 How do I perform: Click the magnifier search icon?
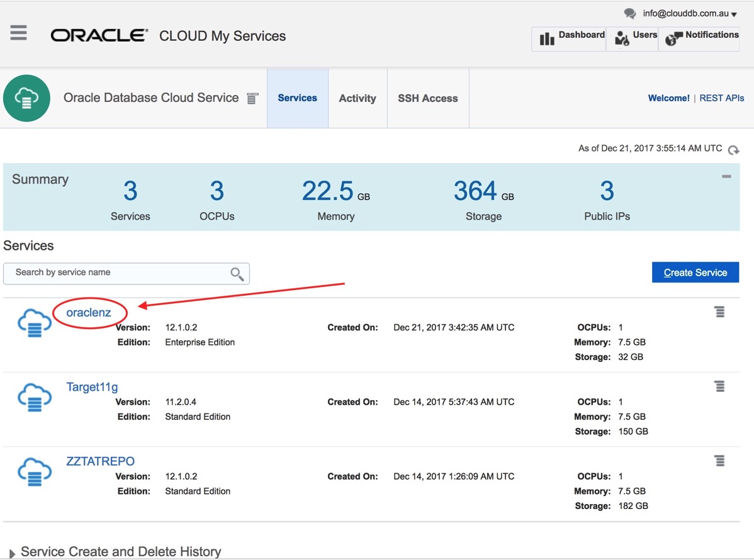237,274
